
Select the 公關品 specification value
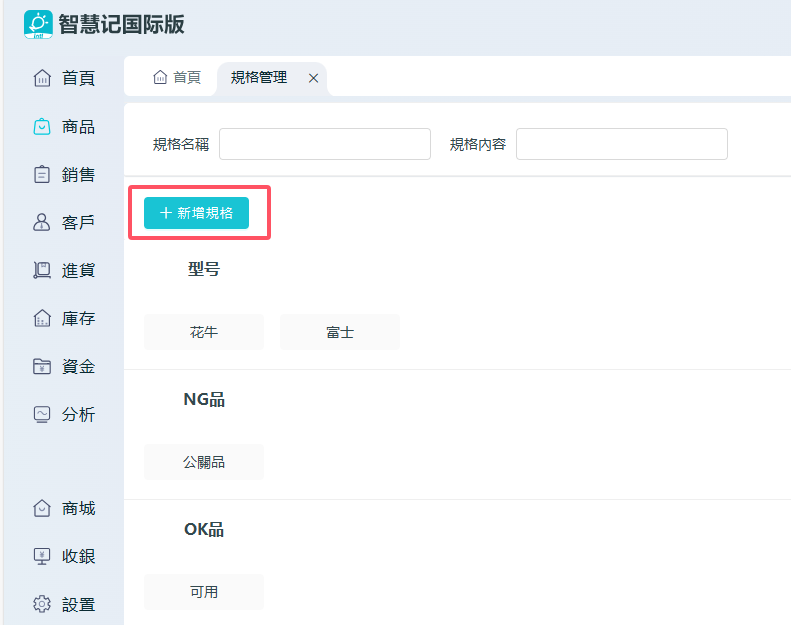(x=204, y=462)
